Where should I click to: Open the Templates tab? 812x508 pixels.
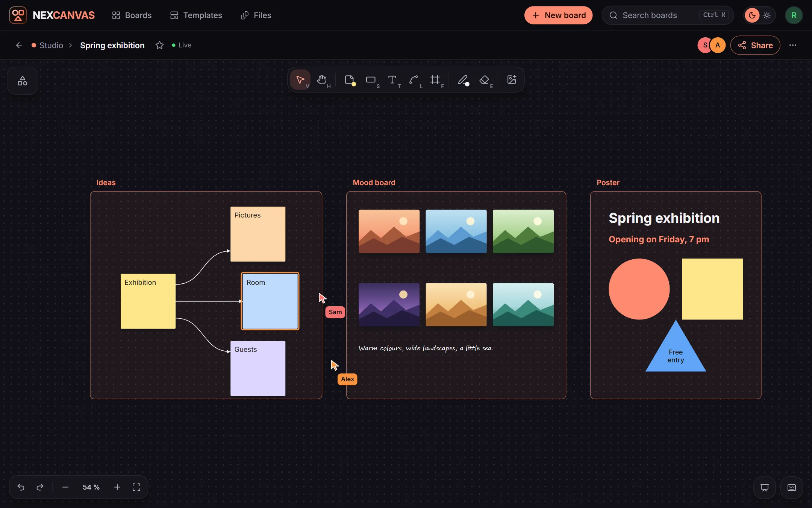click(196, 15)
